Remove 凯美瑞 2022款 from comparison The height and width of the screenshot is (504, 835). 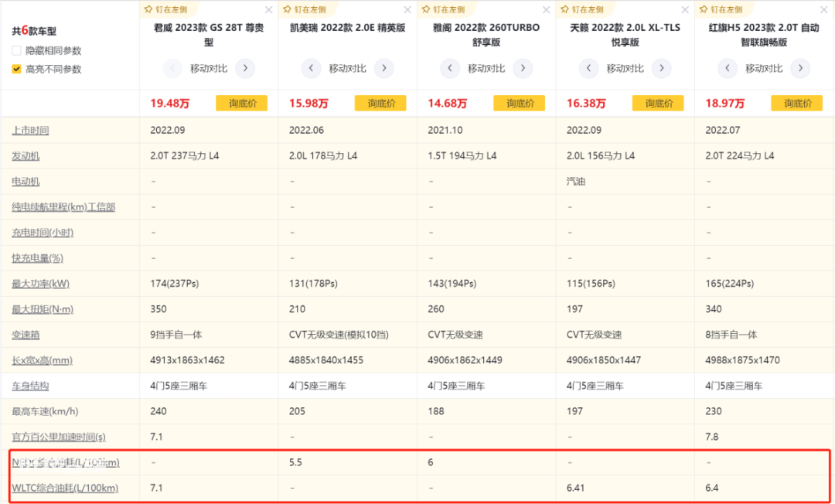[x=407, y=9]
